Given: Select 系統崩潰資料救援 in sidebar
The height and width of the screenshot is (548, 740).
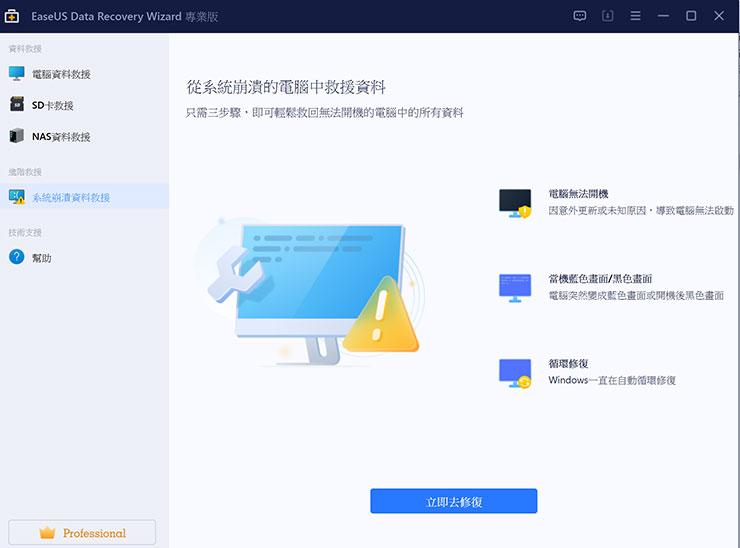Looking at the screenshot, I should coord(84,197).
